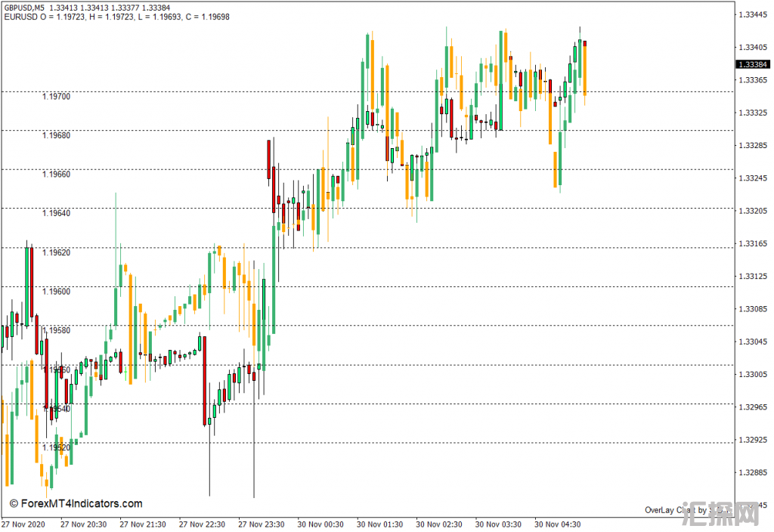Click the 1.33125 price on right axis
The height and width of the screenshot is (532, 774).
pyautogui.click(x=754, y=277)
